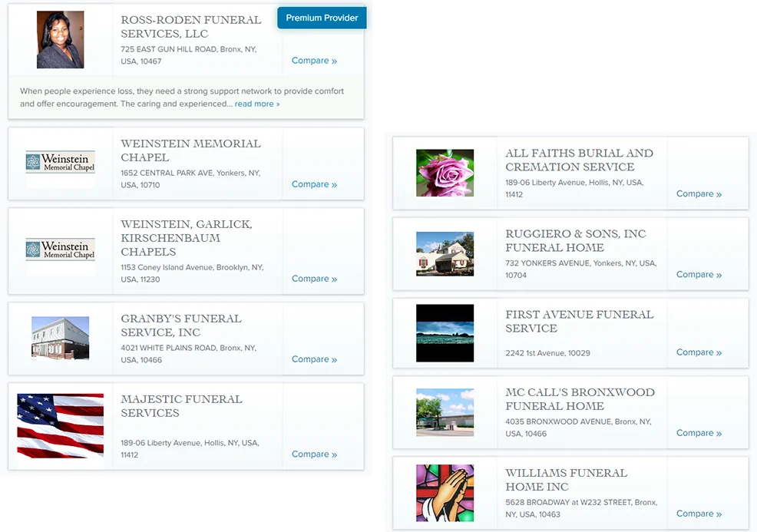Open Williams Funeral Home Inc title
This screenshot has height=532, width=757.
(x=567, y=479)
